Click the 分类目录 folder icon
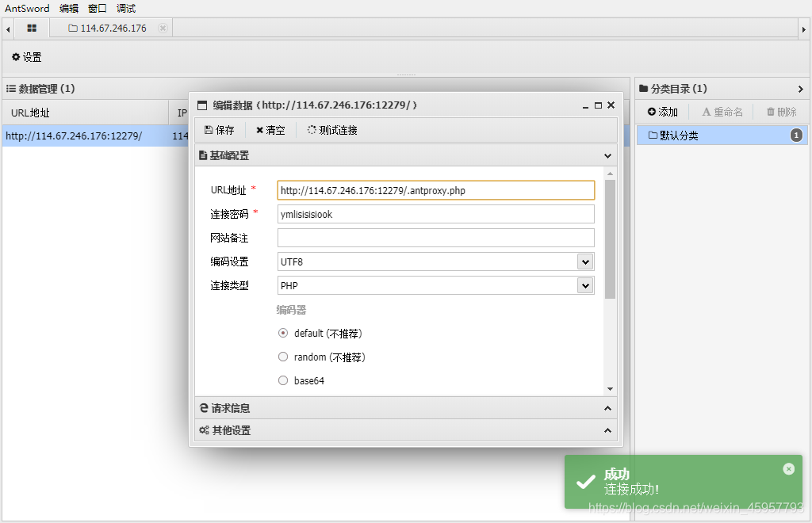The width and height of the screenshot is (812, 523). 644,89
